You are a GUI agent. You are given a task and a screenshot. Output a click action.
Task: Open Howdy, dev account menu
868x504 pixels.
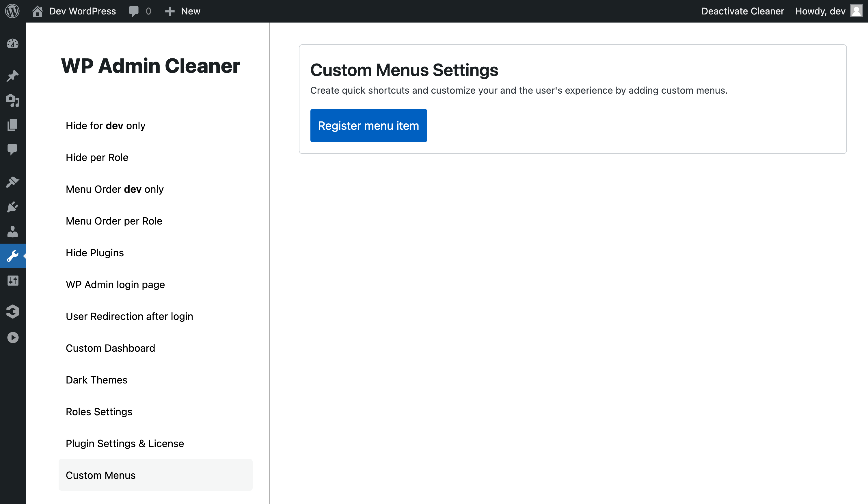pyautogui.click(x=820, y=11)
